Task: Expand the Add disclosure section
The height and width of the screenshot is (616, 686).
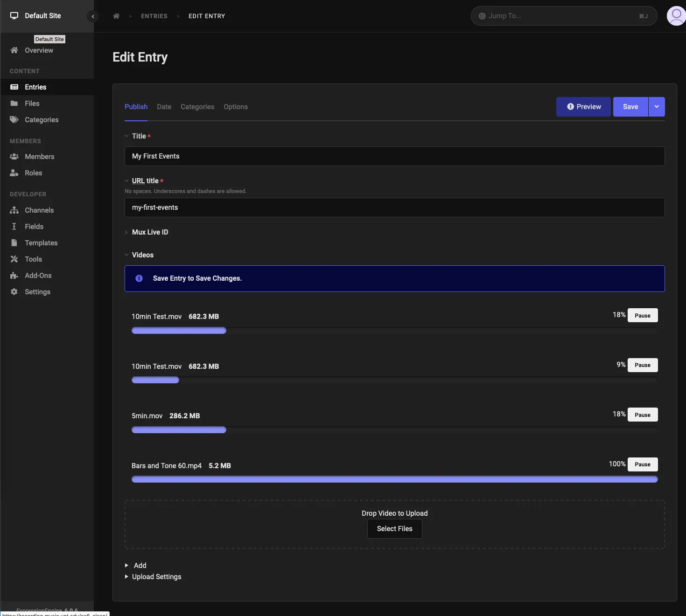Action: coord(135,566)
